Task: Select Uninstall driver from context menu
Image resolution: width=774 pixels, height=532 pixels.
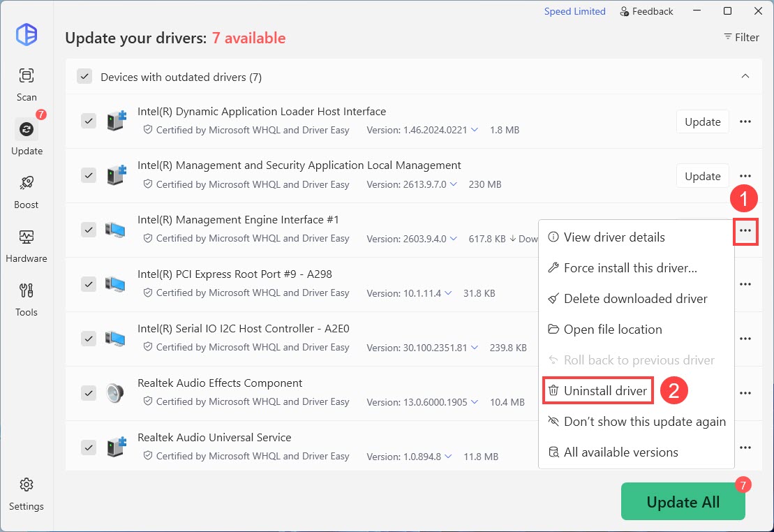Action: [x=598, y=391]
